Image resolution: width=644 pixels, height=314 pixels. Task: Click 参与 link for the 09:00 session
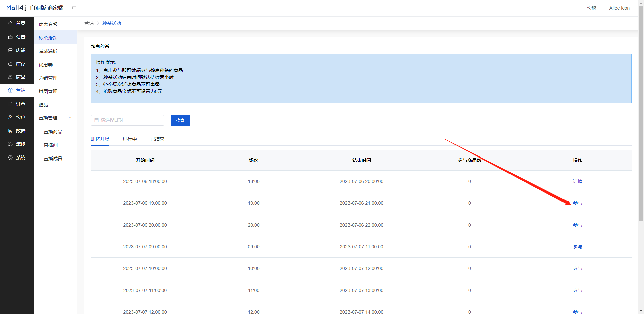[578, 247]
